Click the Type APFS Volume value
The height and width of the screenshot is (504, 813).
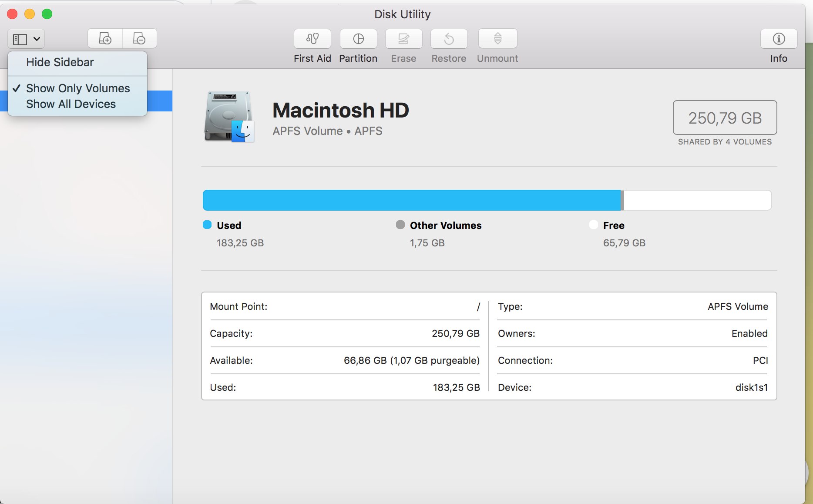pos(738,307)
